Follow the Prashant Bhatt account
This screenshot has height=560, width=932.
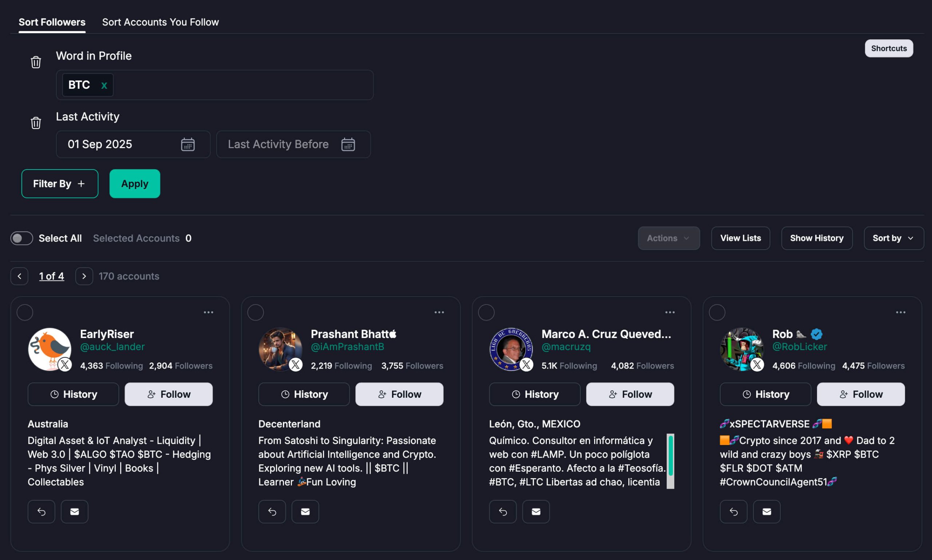point(399,394)
